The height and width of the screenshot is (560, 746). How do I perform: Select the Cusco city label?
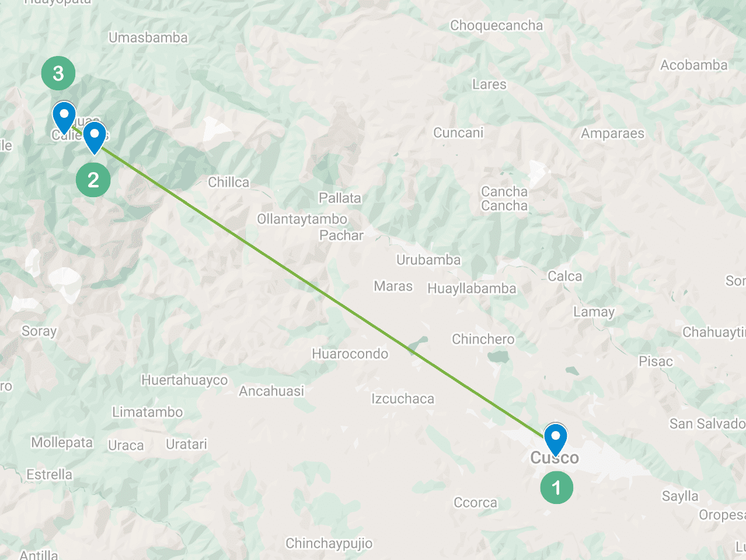pyautogui.click(x=555, y=458)
